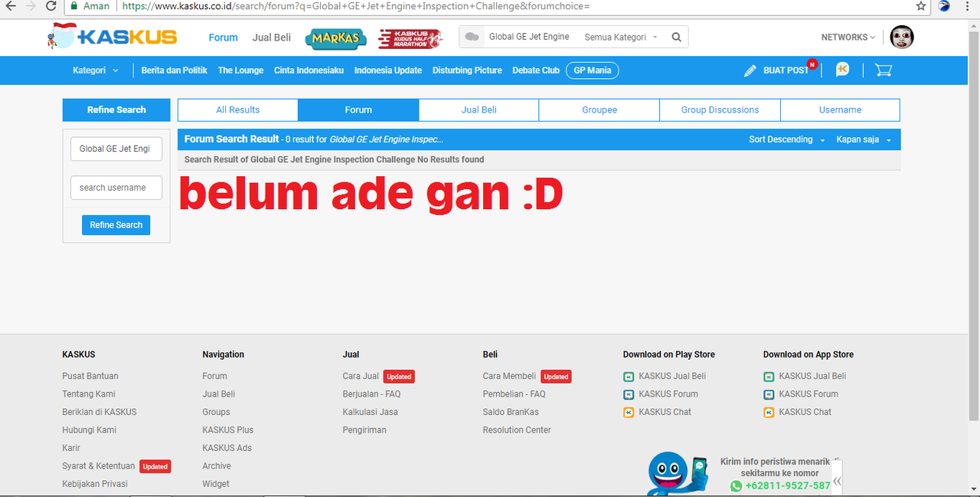Open Resolution Center footer link
Viewport: 980px width, 497px height.
click(x=517, y=430)
